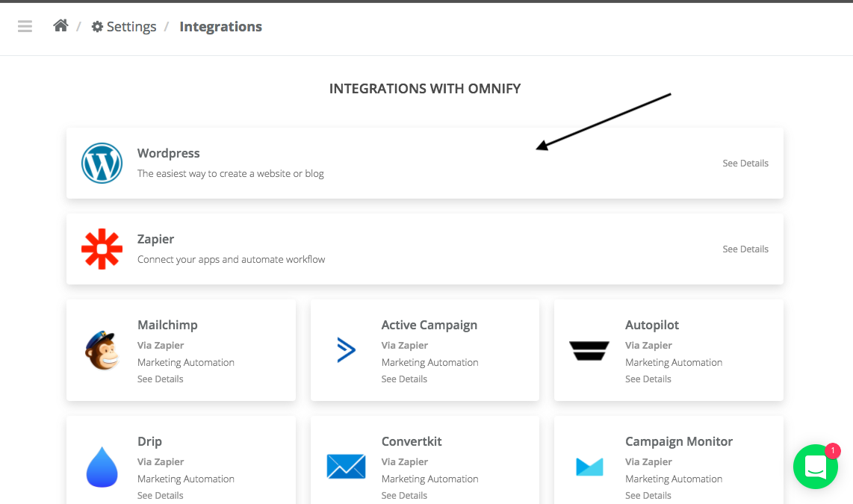
Task: See Details for Campaign Monitor
Action: tap(648, 495)
